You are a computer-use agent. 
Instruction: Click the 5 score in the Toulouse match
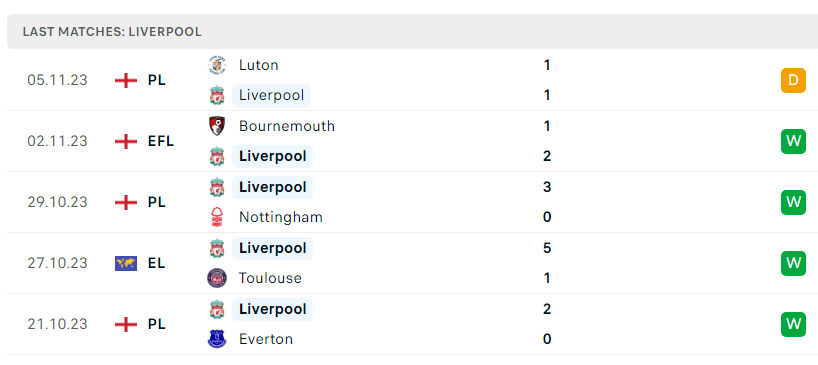[547, 248]
